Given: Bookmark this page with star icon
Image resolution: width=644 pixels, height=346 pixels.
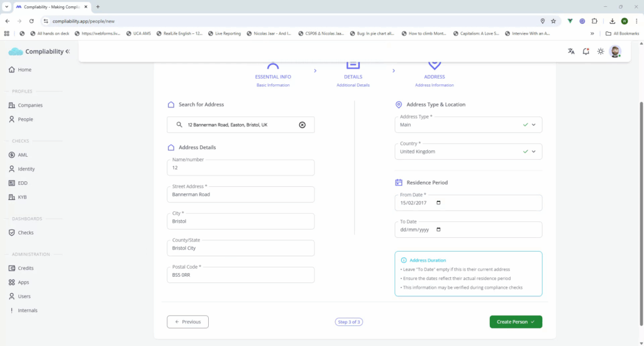Looking at the screenshot, I should pos(553,21).
